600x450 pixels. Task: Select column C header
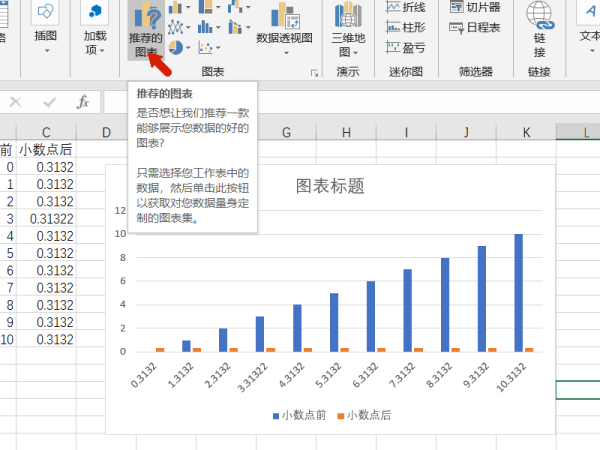click(x=46, y=132)
